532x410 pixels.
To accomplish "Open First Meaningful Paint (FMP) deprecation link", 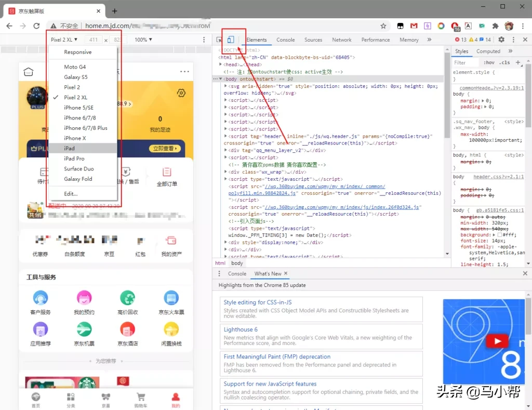I will coord(277,356).
